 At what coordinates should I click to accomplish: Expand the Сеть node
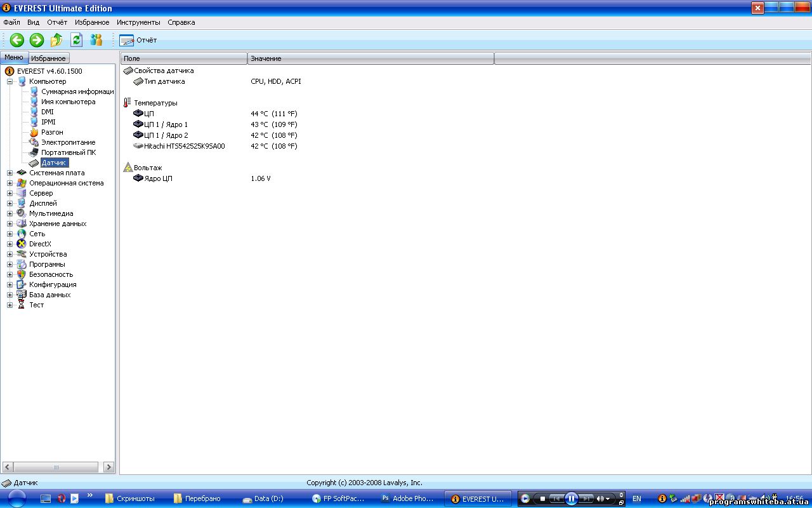tap(10, 234)
